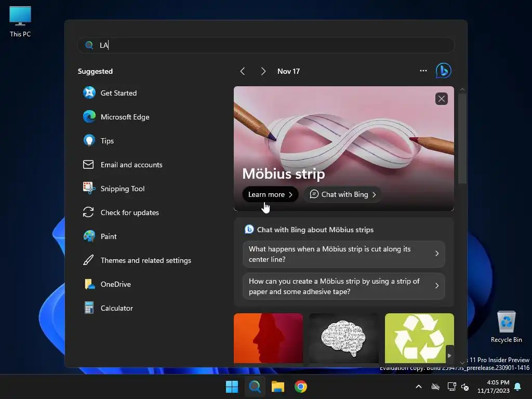Viewport: 532px width, 399px height.
Task: Open the Recycle Bin desktop icon
Action: coord(506,326)
